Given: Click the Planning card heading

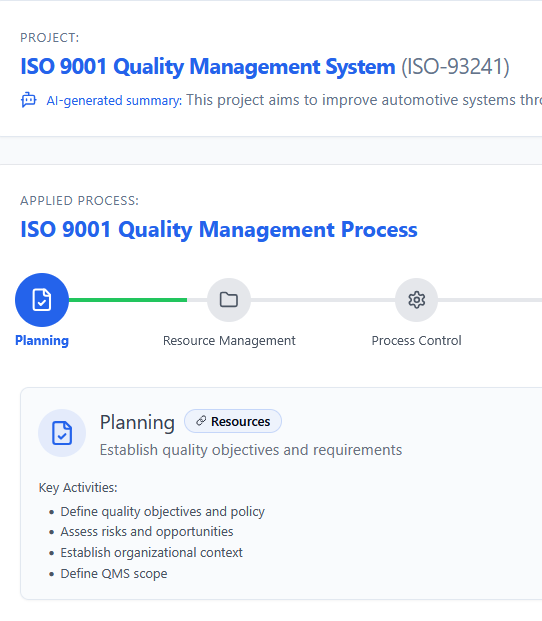Looking at the screenshot, I should [x=137, y=422].
